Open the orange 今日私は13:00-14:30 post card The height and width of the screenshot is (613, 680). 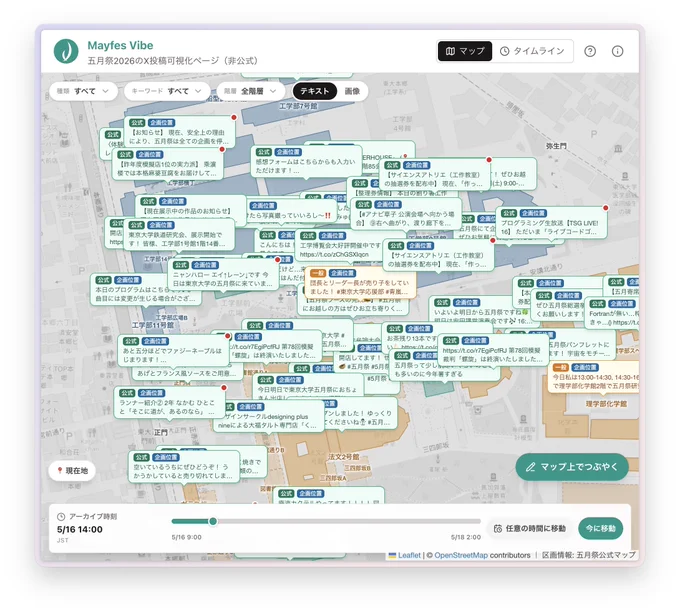(x=593, y=377)
